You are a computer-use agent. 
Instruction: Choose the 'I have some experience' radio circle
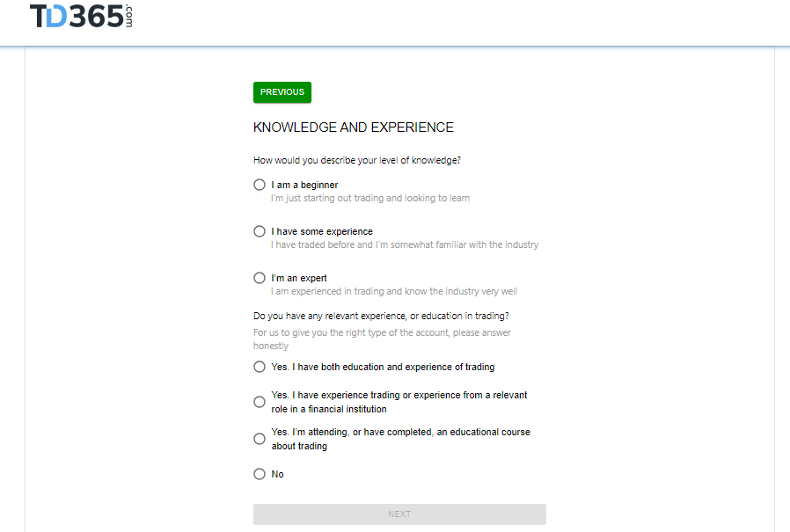click(x=260, y=231)
